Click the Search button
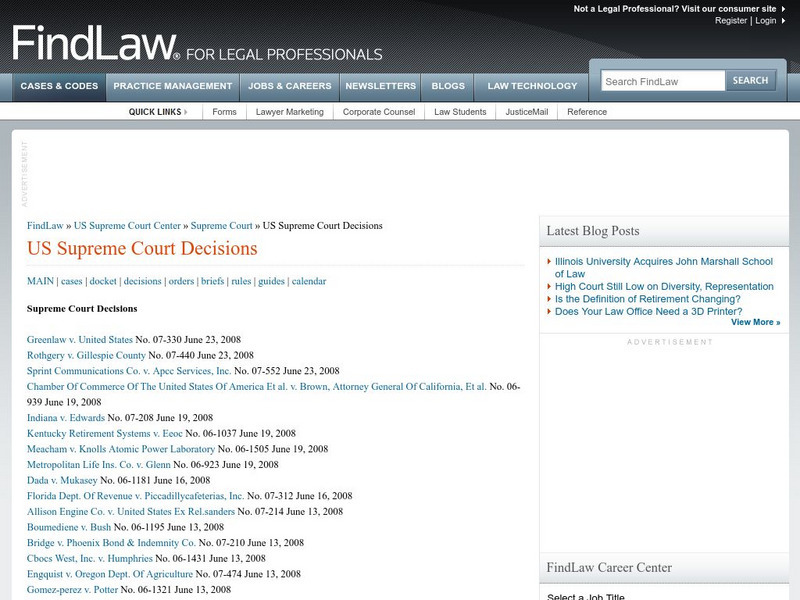Image resolution: width=800 pixels, height=600 pixels. coord(751,81)
